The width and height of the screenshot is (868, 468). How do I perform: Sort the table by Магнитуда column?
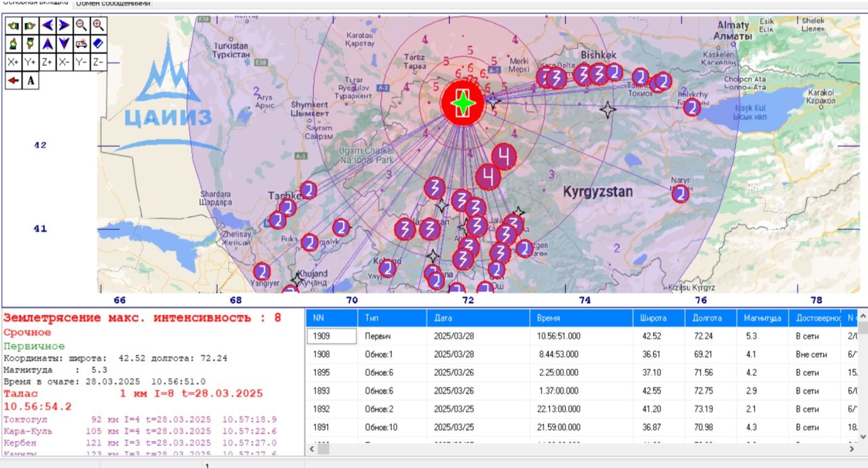click(x=762, y=318)
